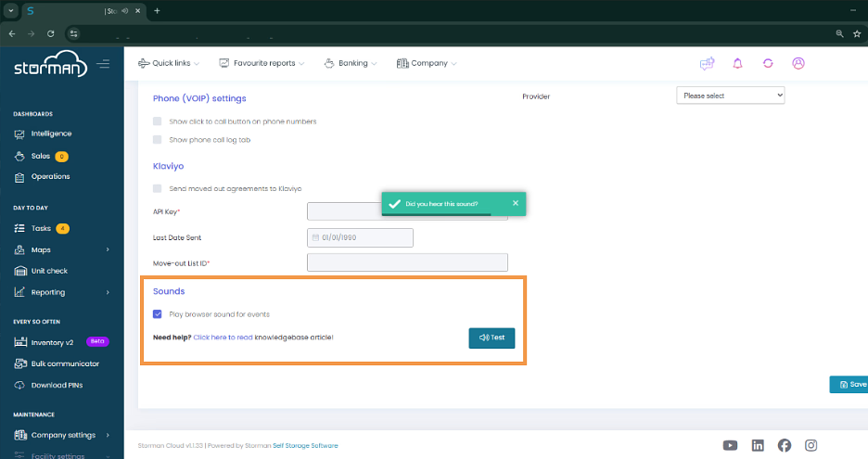Click the Save button
This screenshot has height=459, width=868.
point(849,384)
